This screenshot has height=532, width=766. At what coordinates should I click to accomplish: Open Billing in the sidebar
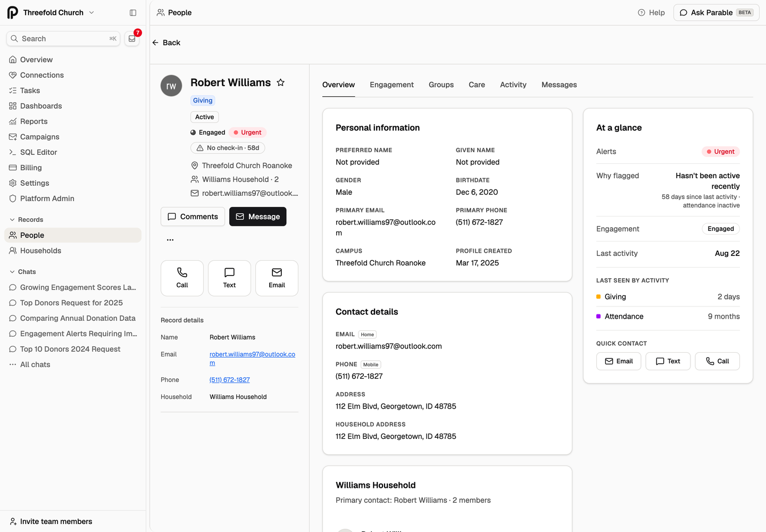[x=73, y=168]
